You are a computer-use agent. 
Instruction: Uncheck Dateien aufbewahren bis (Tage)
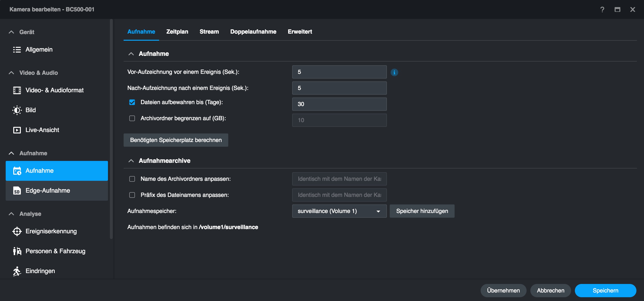pyautogui.click(x=132, y=102)
